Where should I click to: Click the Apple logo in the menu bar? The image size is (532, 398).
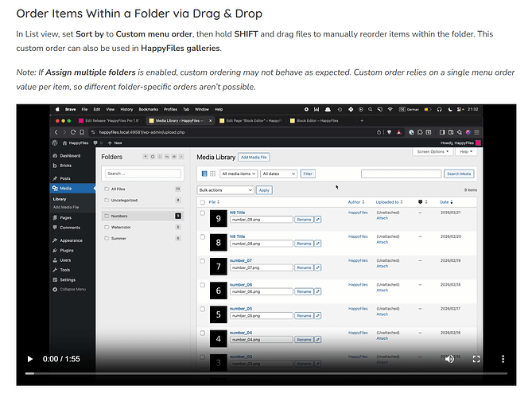pos(57,109)
